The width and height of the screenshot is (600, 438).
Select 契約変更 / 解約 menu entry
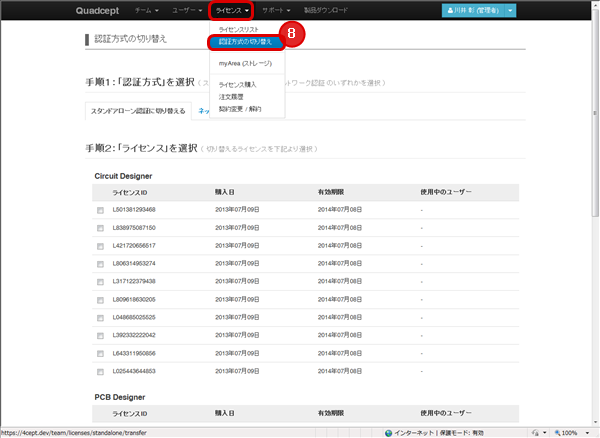pyautogui.click(x=240, y=109)
